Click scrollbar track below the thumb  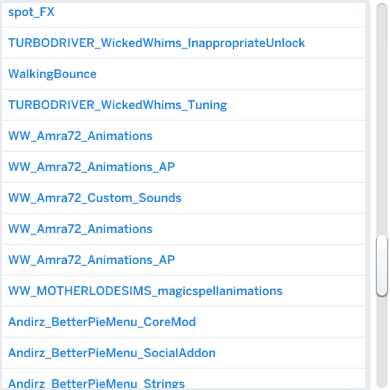382,342
